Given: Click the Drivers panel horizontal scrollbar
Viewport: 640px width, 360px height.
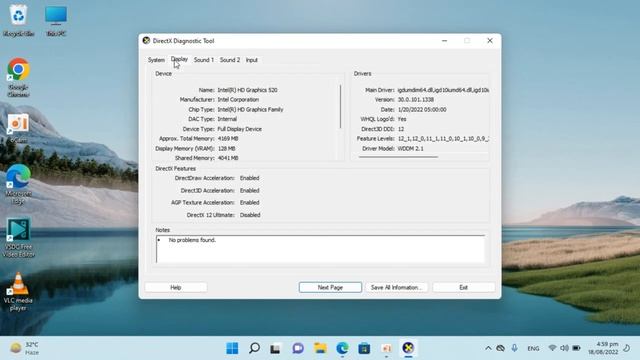Looking at the screenshot, I should (398, 156).
